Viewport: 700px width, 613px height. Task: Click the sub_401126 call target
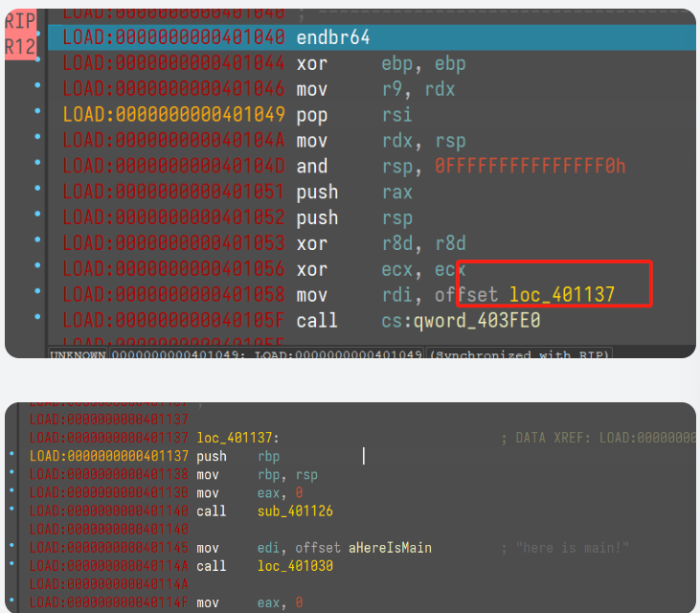[295, 511]
